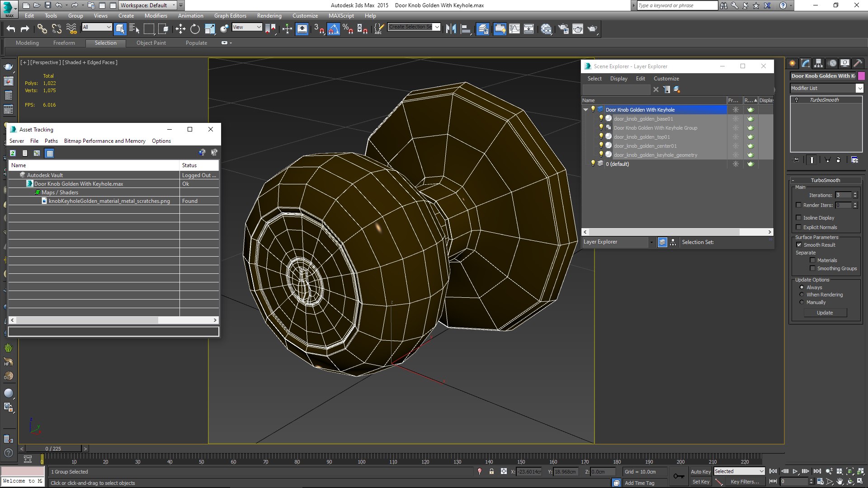Select the Select and Move tool
Screen dimensions: 868x488
(x=180, y=29)
